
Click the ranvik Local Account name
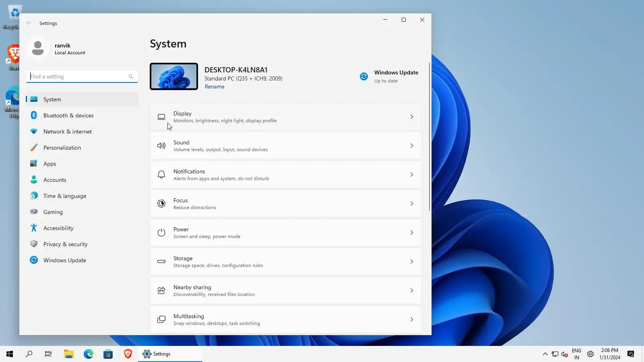coord(70,49)
